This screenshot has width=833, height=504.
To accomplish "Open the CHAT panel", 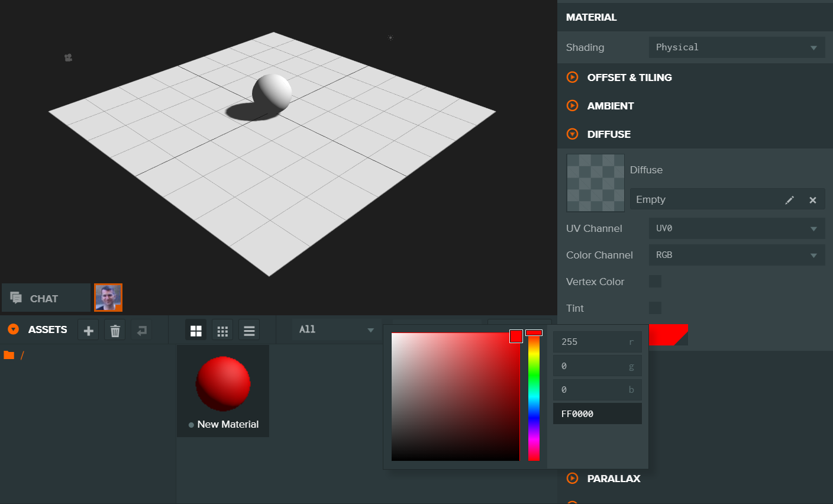I will click(46, 298).
